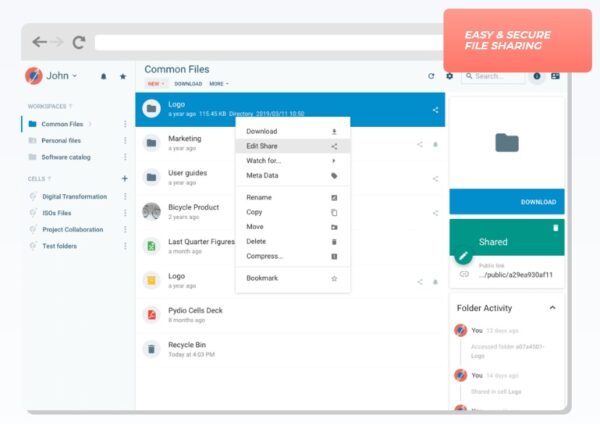Click the browser address bar

(269, 42)
